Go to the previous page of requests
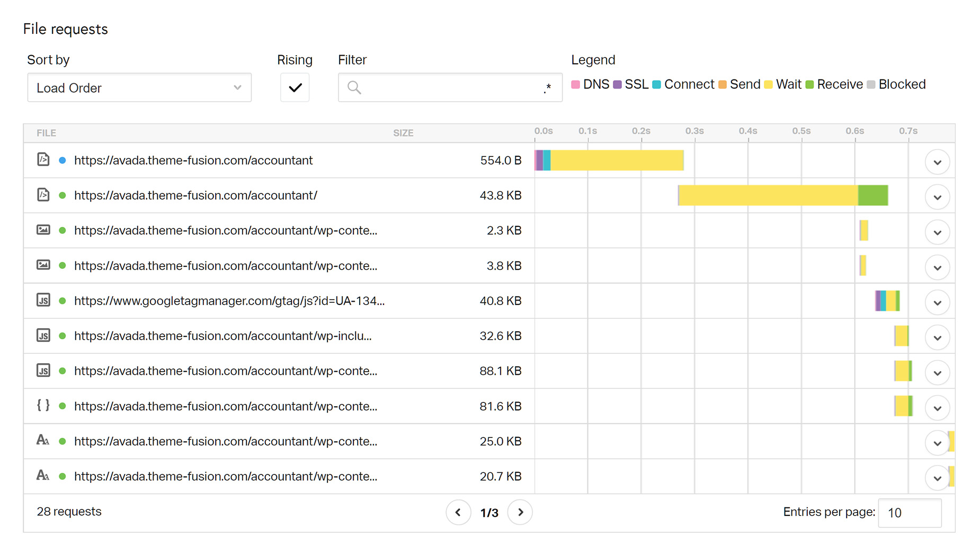 (x=458, y=512)
